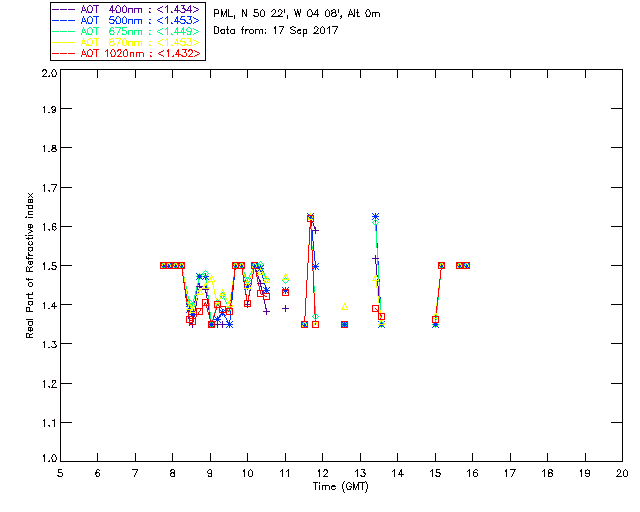Click the x-axis tick label 20

pos(622,473)
